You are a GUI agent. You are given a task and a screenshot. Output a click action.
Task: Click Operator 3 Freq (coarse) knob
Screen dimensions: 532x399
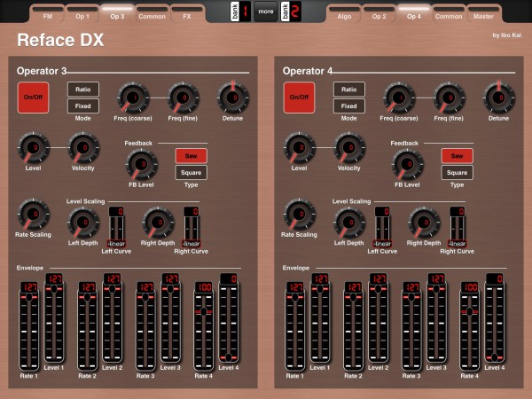click(133, 98)
